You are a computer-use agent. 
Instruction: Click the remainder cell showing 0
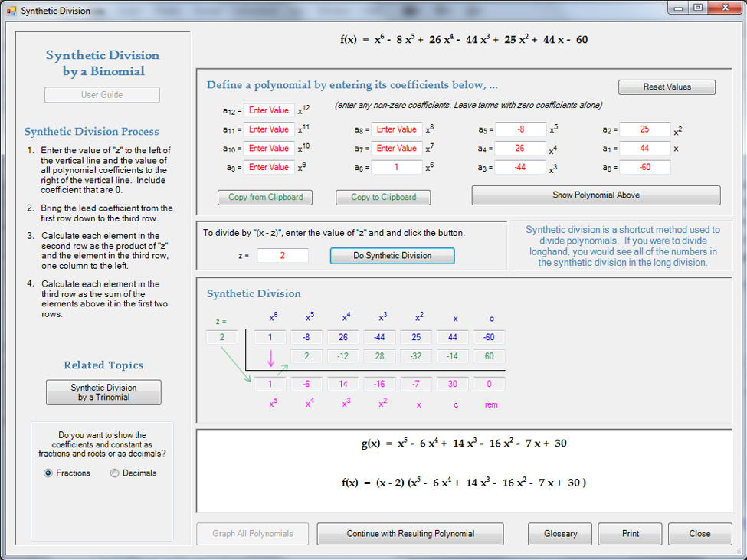coord(490,385)
